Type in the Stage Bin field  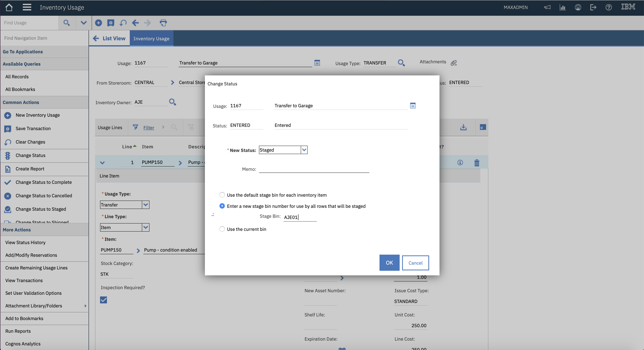300,217
